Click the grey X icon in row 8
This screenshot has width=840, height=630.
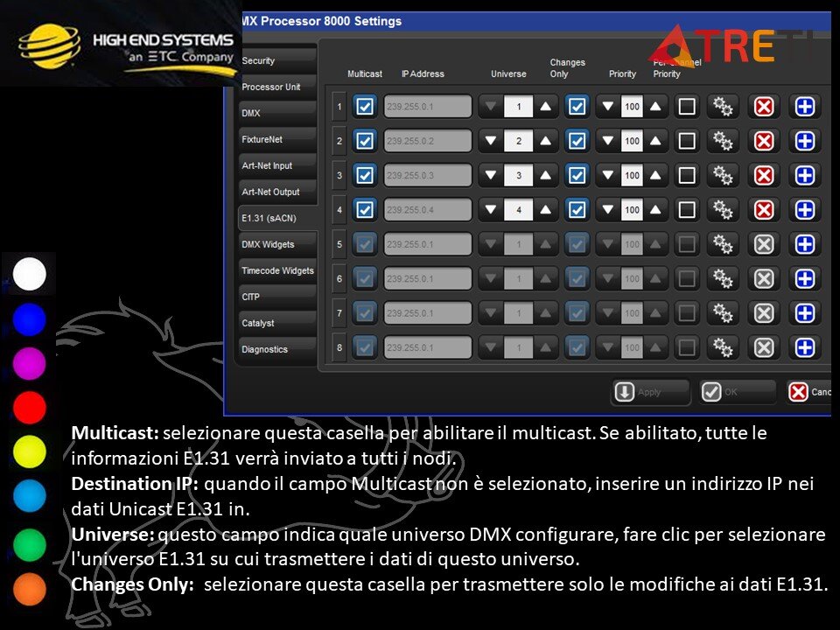point(764,347)
